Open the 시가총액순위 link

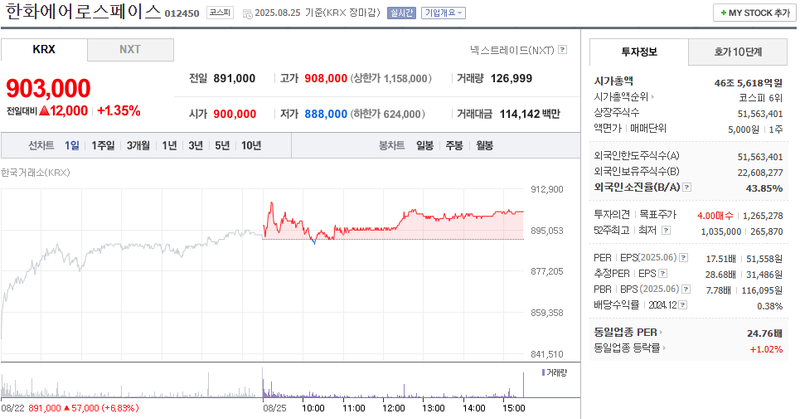click(x=623, y=96)
